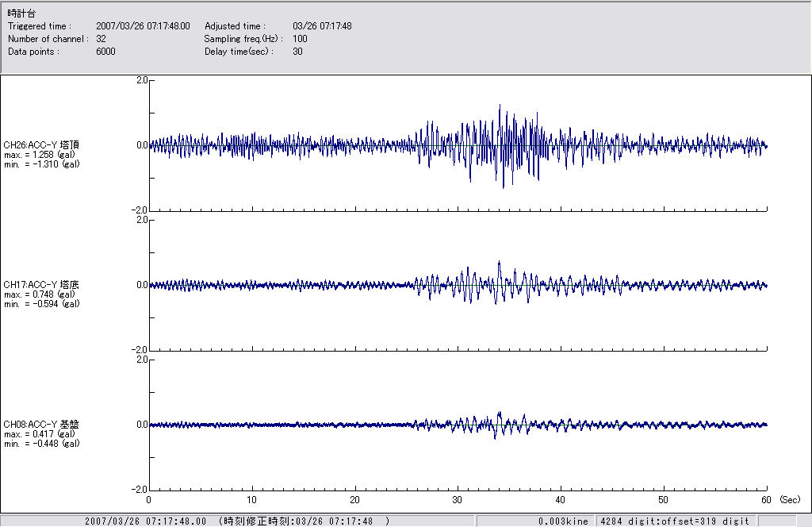Click the CH17 min. = -0.594 (gal) reading

(x=41, y=304)
